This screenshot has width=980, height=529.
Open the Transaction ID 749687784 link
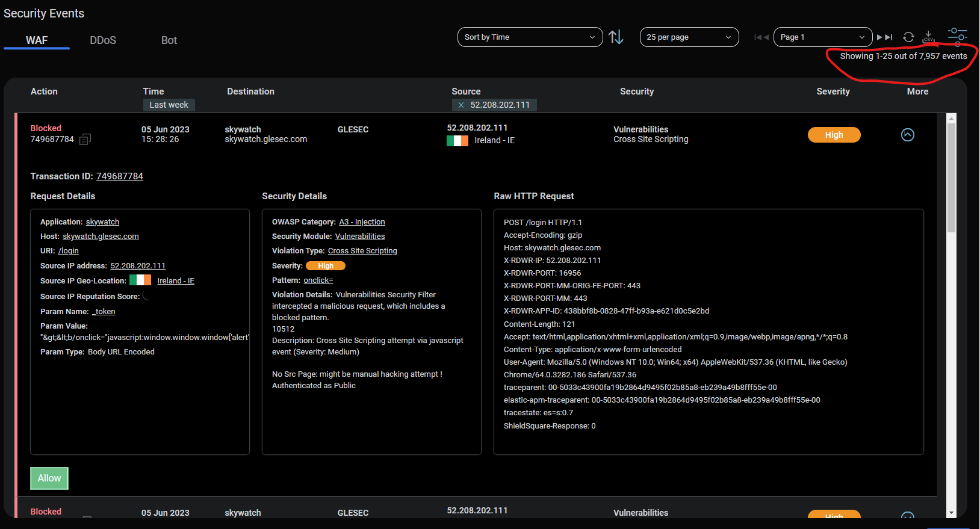tap(120, 176)
